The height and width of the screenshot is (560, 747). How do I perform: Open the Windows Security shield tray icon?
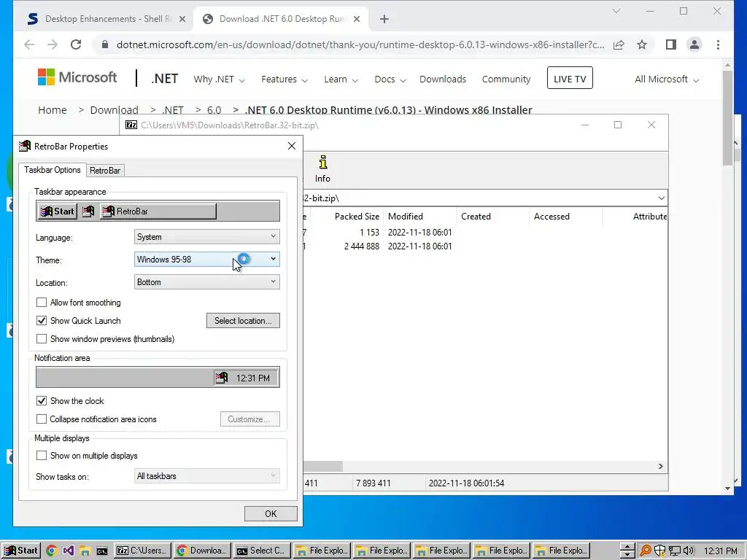pyautogui.click(x=659, y=551)
